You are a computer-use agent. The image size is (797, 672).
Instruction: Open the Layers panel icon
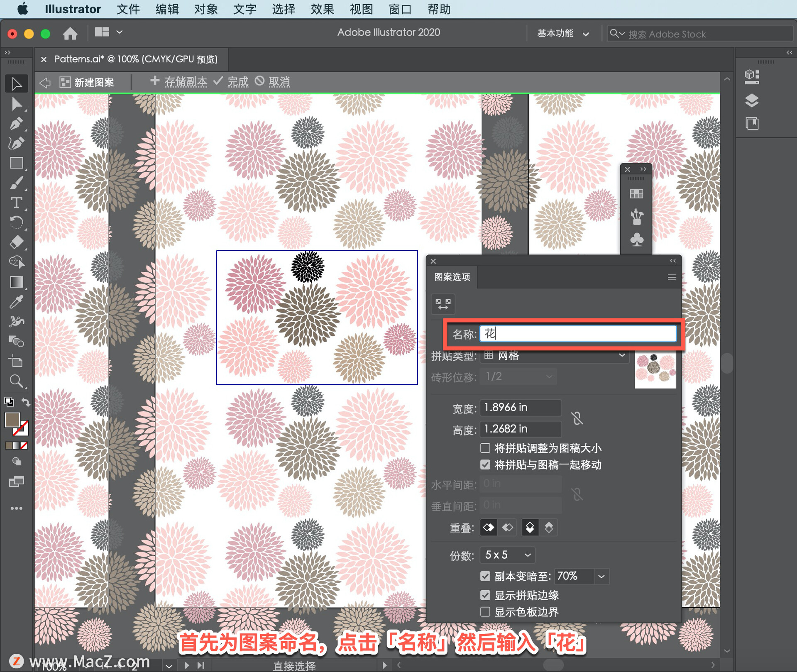752,100
